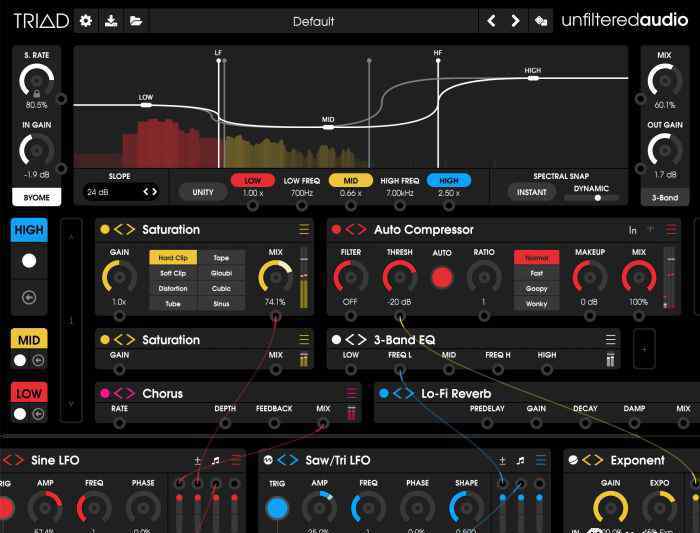Select the MID band tab
The image size is (700, 533).
29,339
